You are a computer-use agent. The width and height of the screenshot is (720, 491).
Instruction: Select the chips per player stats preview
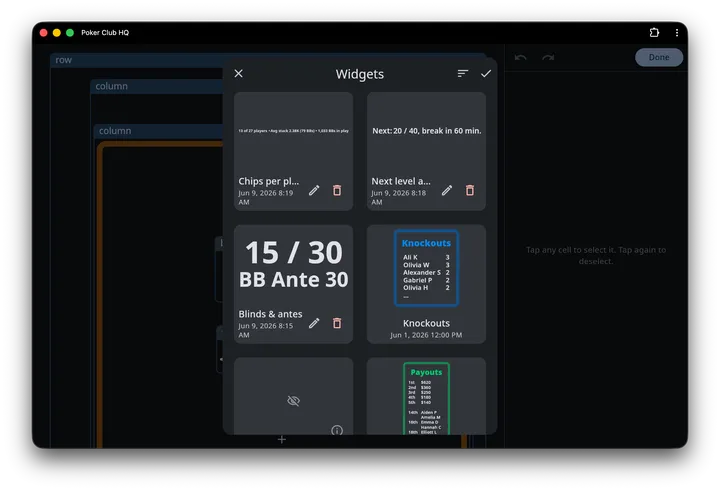pos(293,131)
